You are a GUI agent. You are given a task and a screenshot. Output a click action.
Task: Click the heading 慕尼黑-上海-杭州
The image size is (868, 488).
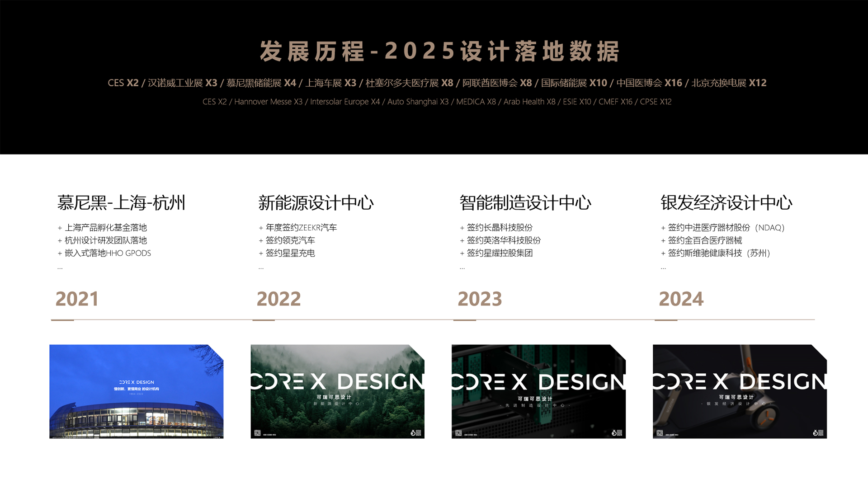pyautogui.click(x=121, y=202)
